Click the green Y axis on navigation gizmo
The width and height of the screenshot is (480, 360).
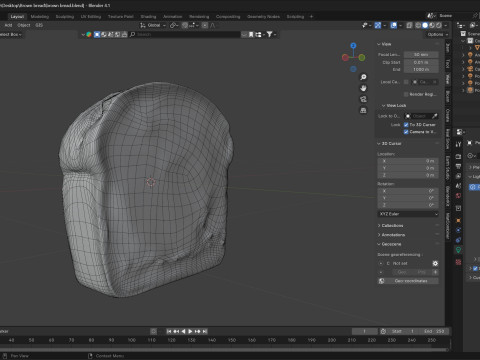coord(362,58)
